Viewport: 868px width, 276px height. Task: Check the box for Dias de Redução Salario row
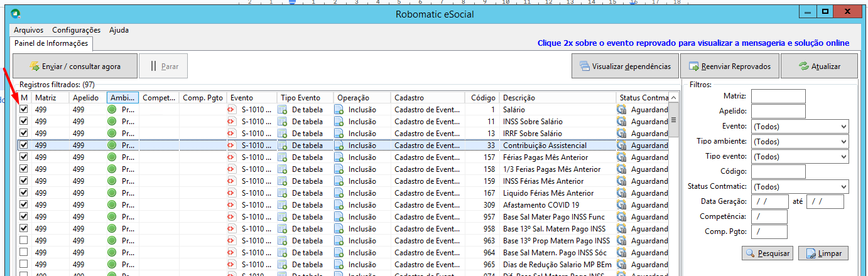click(x=24, y=264)
